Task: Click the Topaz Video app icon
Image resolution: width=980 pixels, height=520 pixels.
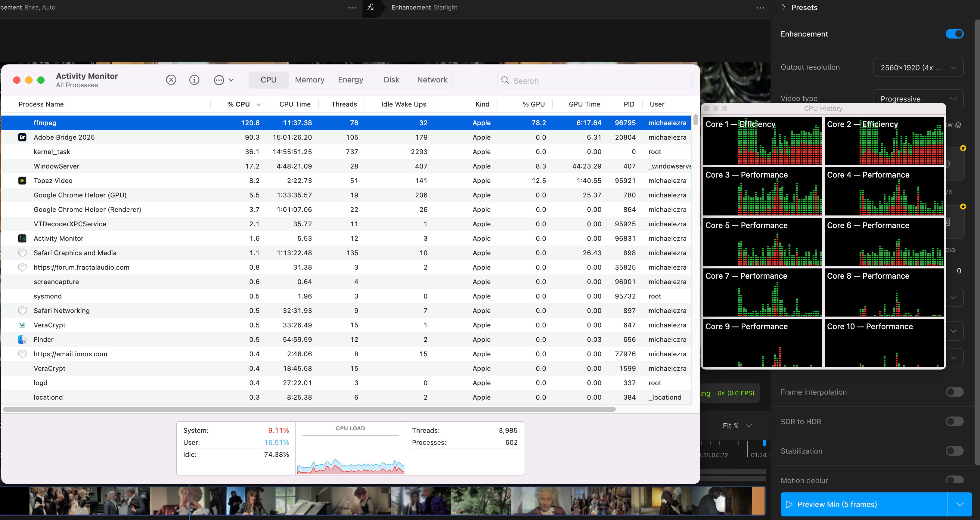Action: 23,181
